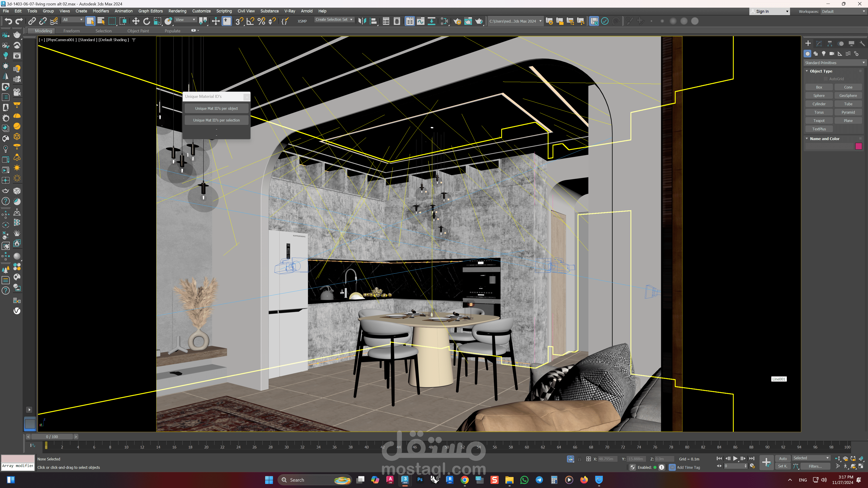Open the Create Selection Set dropdown
Screen dimensions: 868x488
click(334, 19)
